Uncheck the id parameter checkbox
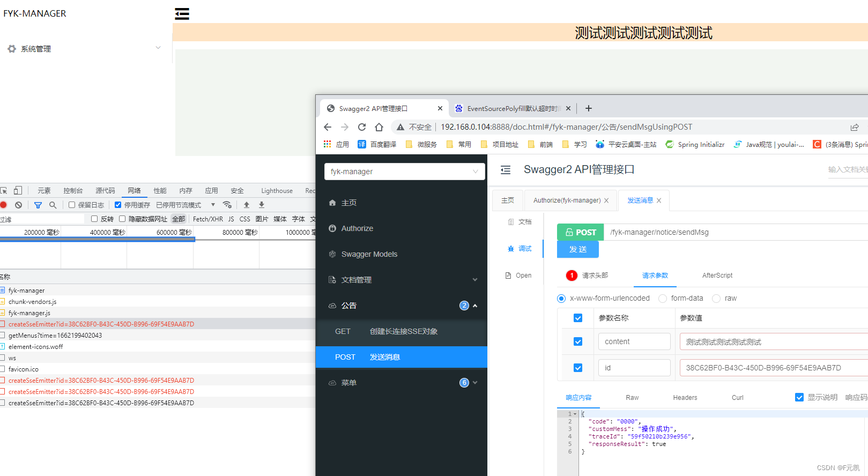The height and width of the screenshot is (476, 868). (578, 368)
